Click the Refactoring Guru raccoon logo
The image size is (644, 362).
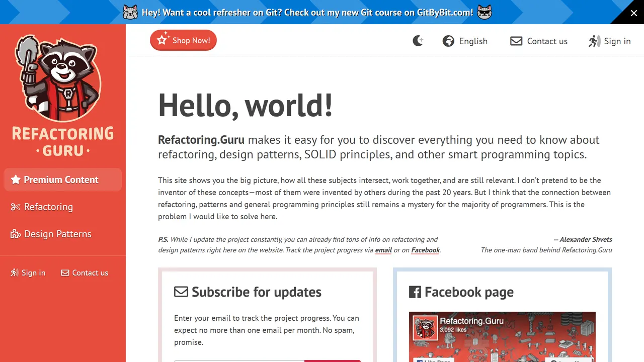[58, 77]
